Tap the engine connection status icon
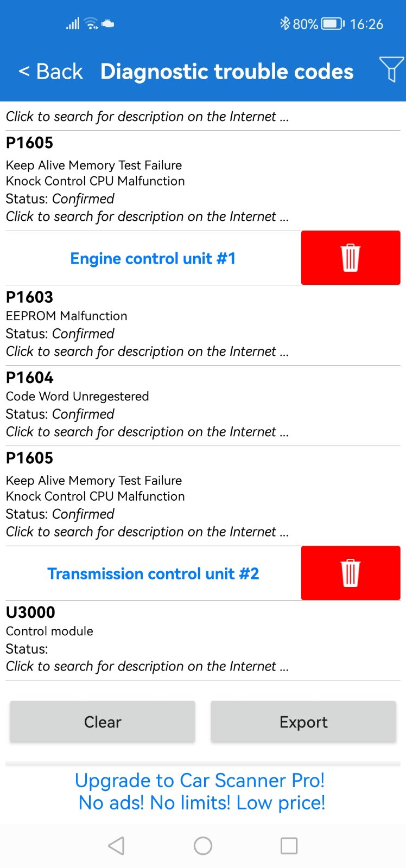 pos(108,24)
